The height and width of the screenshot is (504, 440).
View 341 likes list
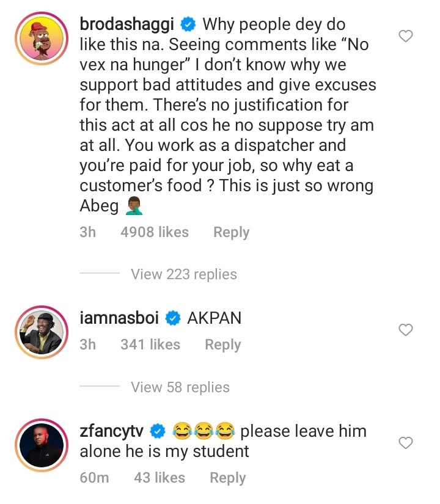tap(150, 345)
